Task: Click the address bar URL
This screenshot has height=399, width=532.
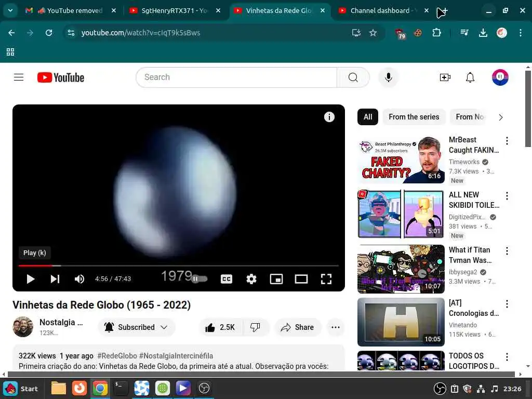Action: click(x=140, y=33)
